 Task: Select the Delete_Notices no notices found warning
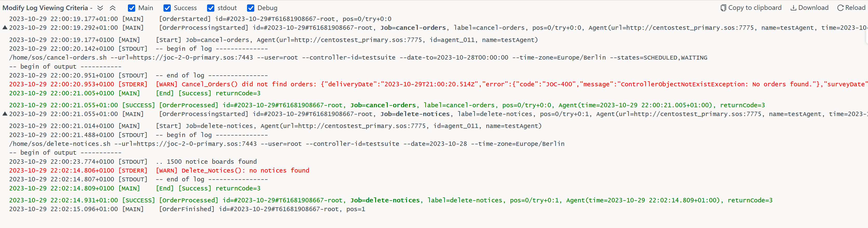159,170
